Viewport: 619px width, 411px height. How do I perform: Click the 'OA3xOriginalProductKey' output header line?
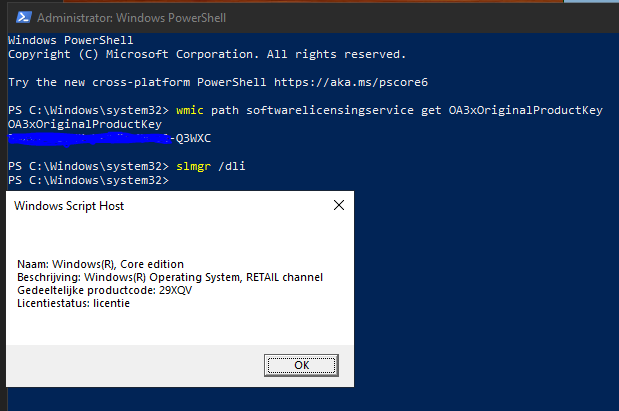pos(85,124)
